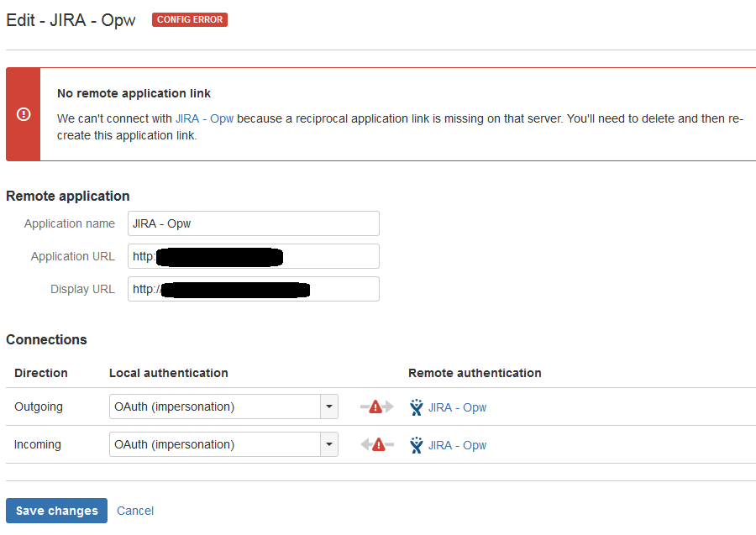Click the 'Application URL' field label
This screenshot has height=535, width=756.
(73, 256)
